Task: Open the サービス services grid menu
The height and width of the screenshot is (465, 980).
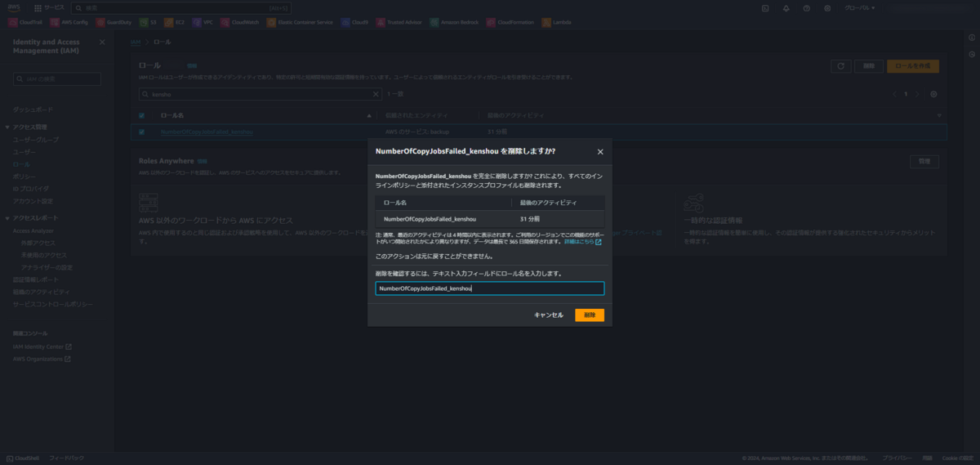Action: tap(50, 7)
